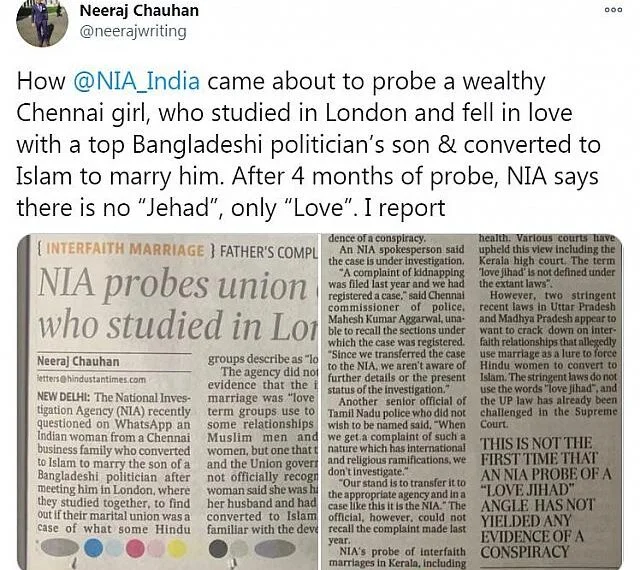Click the yellow print color dot
This screenshot has height=570, width=640.
click(x=177, y=549)
